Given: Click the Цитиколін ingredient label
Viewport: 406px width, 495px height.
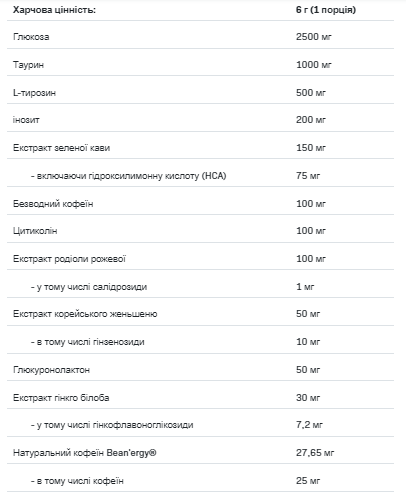Looking at the screenshot, I should point(35,231).
